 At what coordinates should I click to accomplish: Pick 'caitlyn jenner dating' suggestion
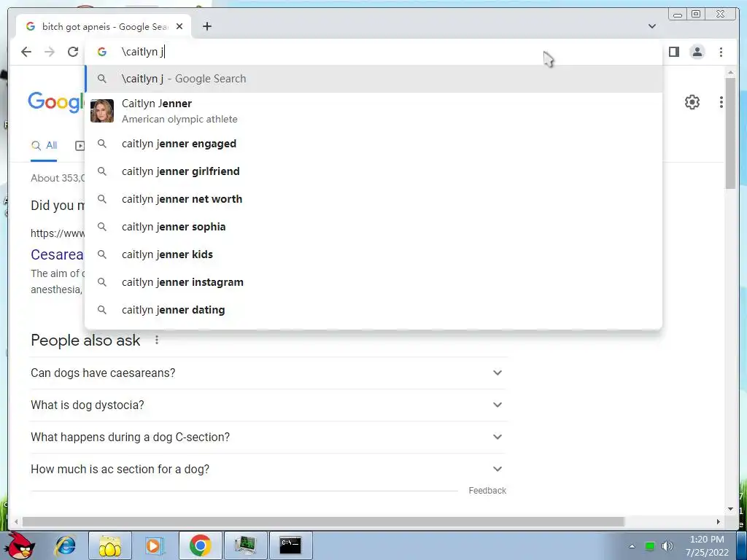[x=373, y=310]
